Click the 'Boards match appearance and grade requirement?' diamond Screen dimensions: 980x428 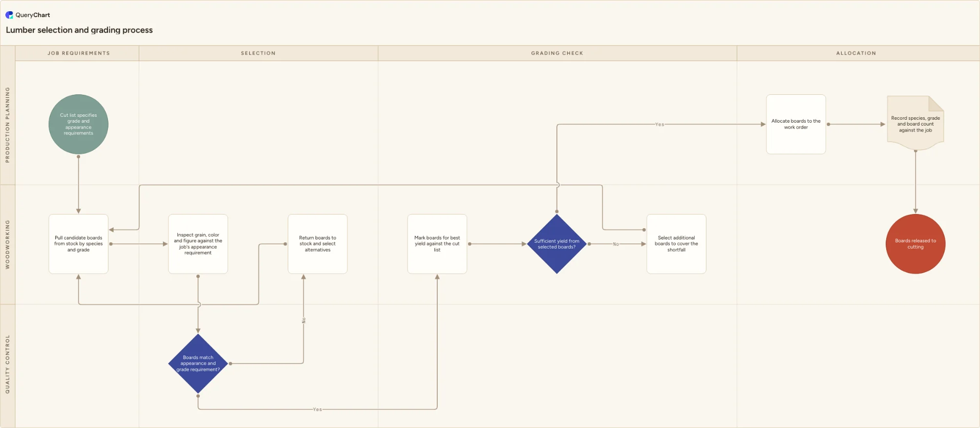click(x=198, y=364)
